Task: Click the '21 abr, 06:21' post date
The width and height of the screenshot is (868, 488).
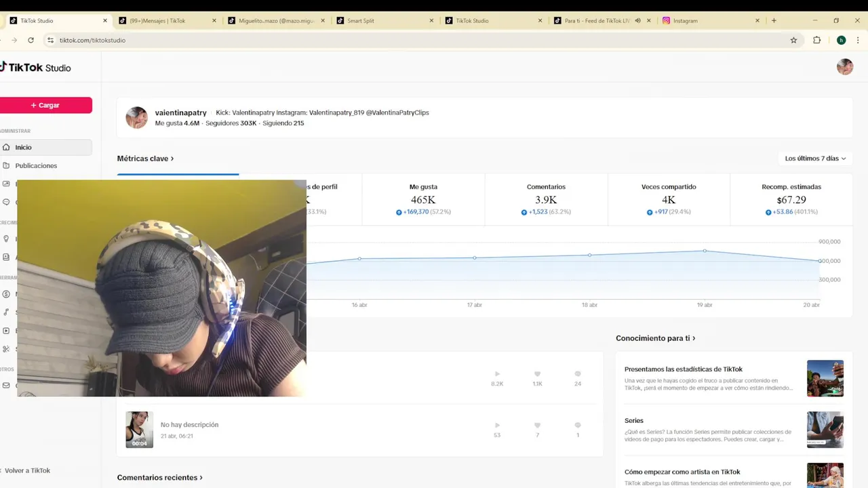Action: click(x=177, y=436)
